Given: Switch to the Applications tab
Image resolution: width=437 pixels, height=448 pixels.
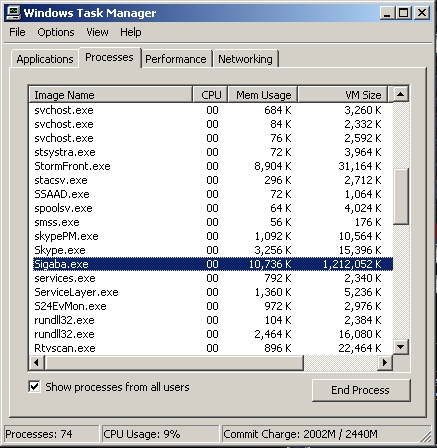Looking at the screenshot, I should [45, 59].
